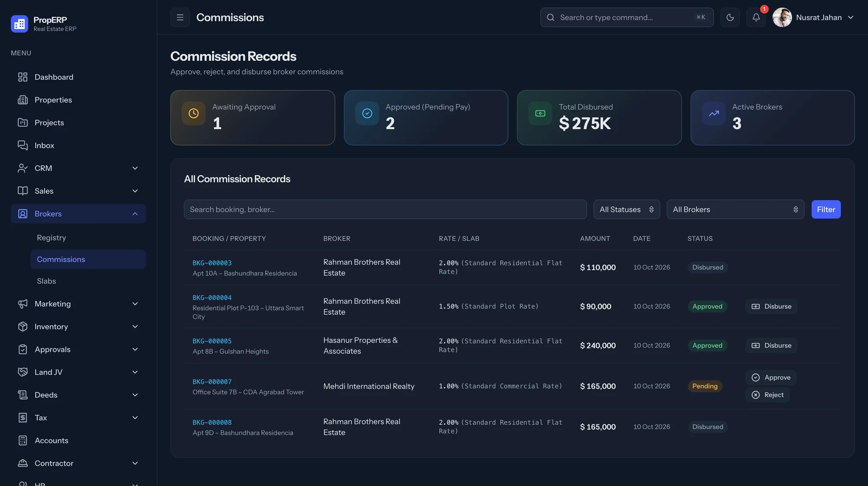Click the Land JV handshake icon
Screen dimensions: 868x486
(23, 372)
